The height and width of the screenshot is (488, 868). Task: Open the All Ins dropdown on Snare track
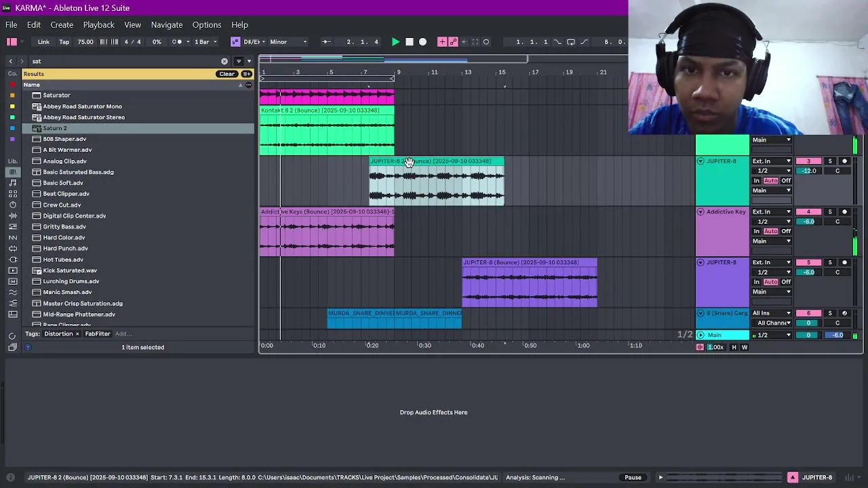point(772,313)
